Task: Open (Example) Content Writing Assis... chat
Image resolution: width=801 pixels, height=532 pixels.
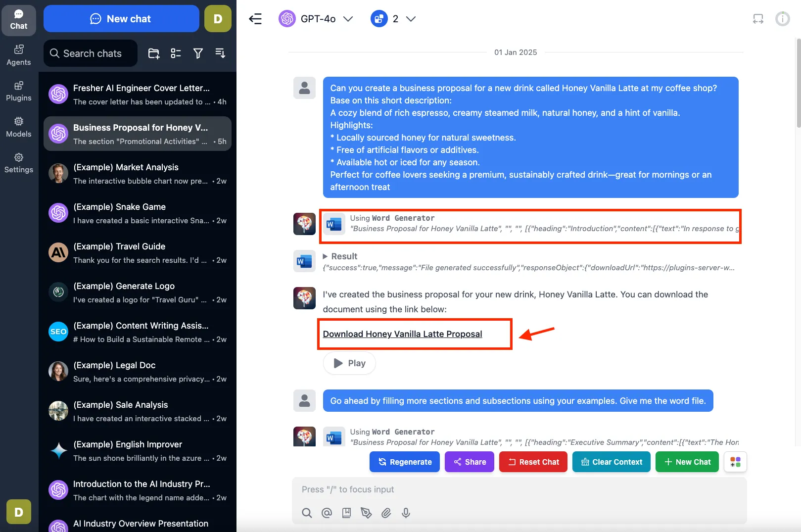Action: [x=138, y=332]
